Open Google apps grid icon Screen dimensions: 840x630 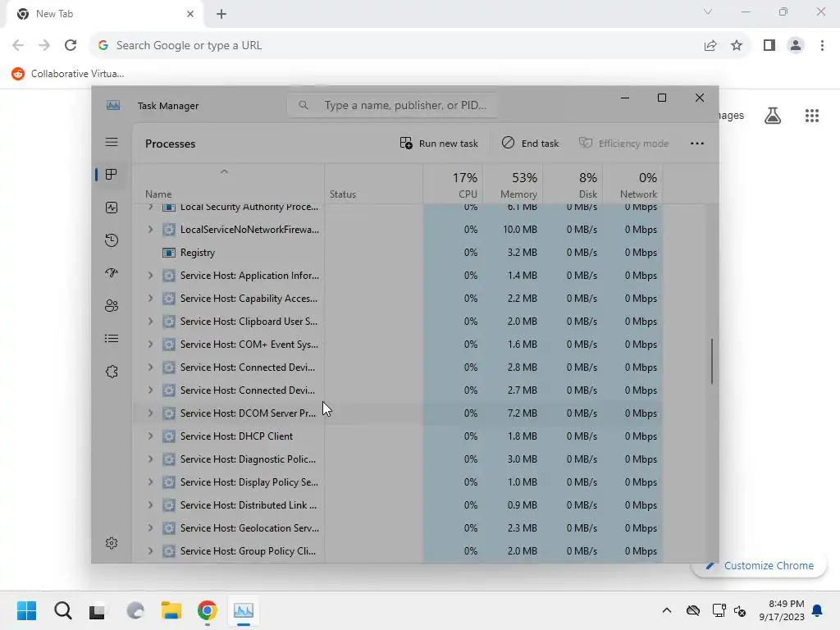[x=811, y=115]
